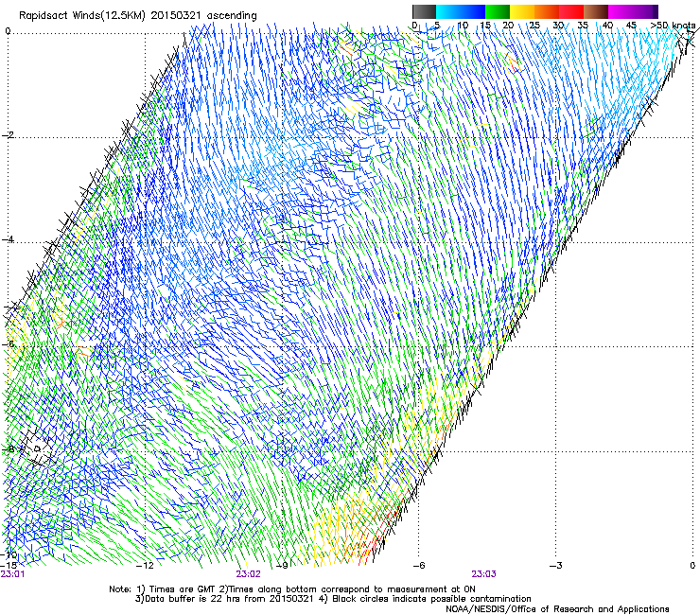Select the longitude axis label '-12'
700x615 pixels.
[x=145, y=566]
